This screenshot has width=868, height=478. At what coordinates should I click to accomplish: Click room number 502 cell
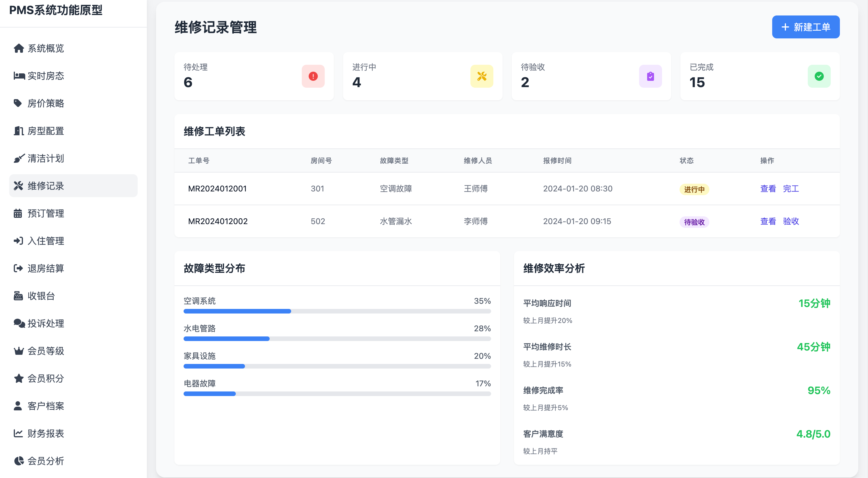(x=318, y=222)
